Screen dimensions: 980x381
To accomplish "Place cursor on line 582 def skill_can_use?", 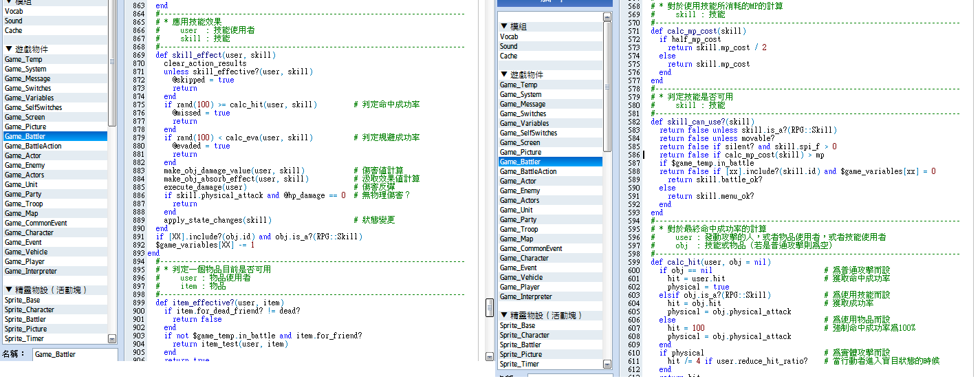I will click(x=702, y=122).
